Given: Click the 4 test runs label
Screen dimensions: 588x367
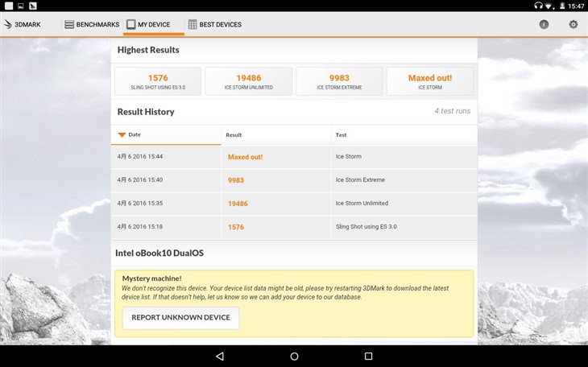Looking at the screenshot, I should coord(452,111).
